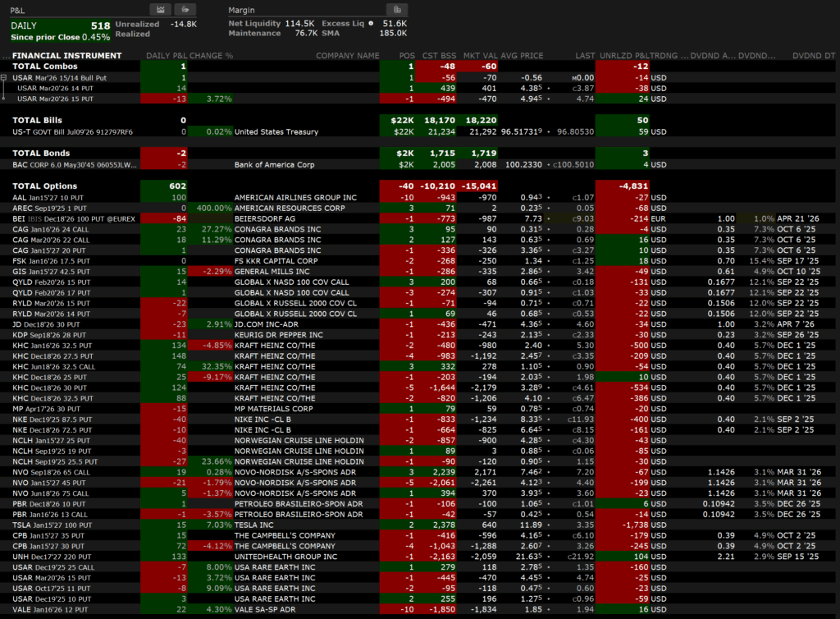
Task: Click the US-T GOVT Bill Jul09'26 row
Action: coord(72,131)
